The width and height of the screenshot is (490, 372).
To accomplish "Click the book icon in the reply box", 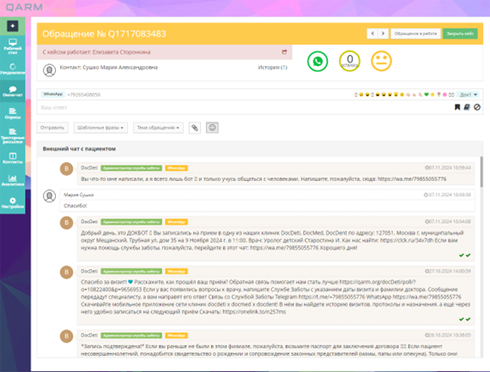I will coord(467,107).
